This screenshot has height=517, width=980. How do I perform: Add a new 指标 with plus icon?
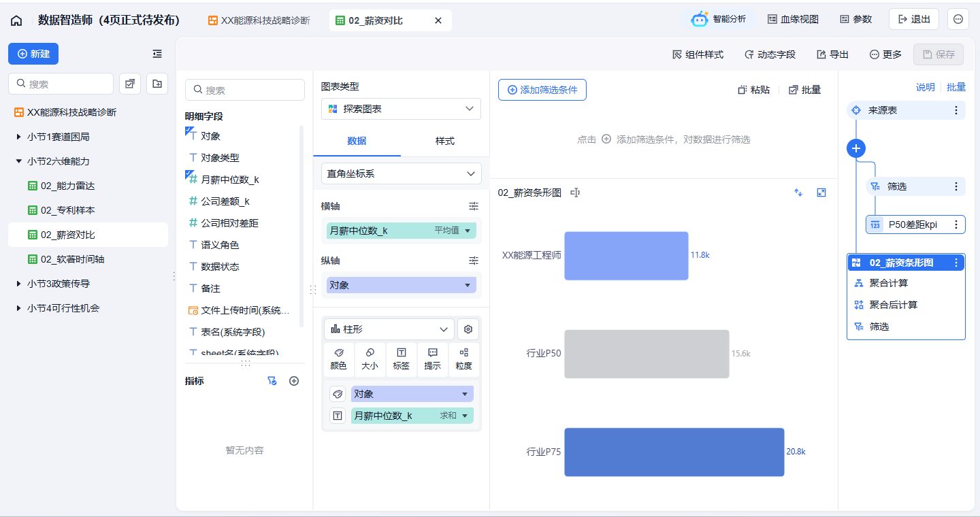click(294, 381)
